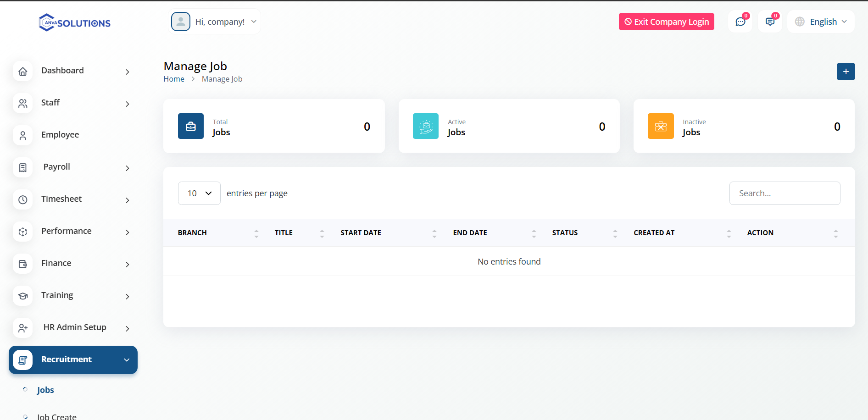
Task: Click the Finance wallet icon
Action: (23, 264)
